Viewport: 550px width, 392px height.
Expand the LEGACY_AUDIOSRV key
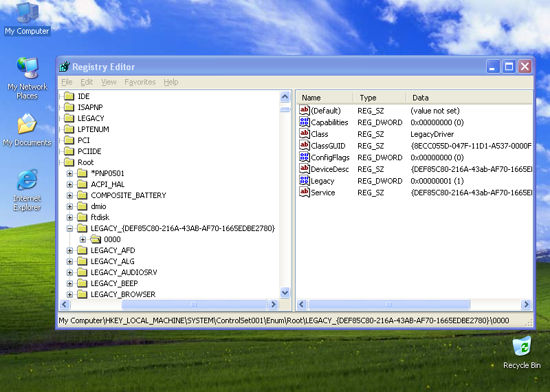tap(70, 272)
